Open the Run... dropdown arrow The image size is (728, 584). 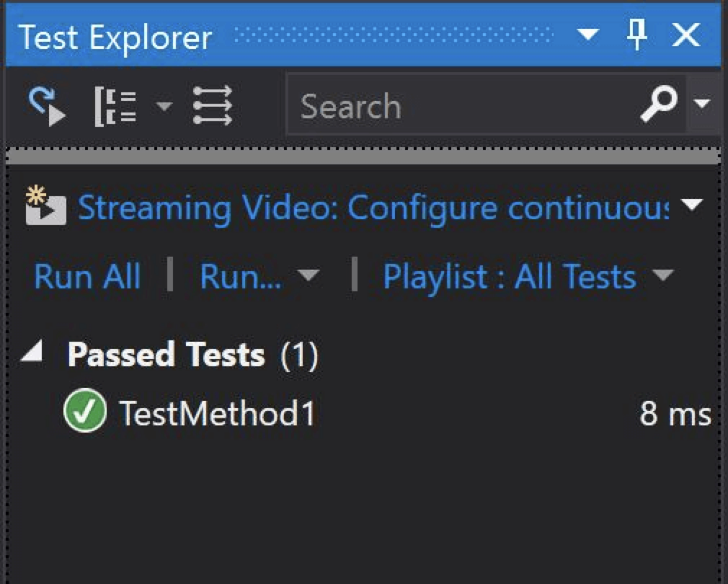[308, 276]
